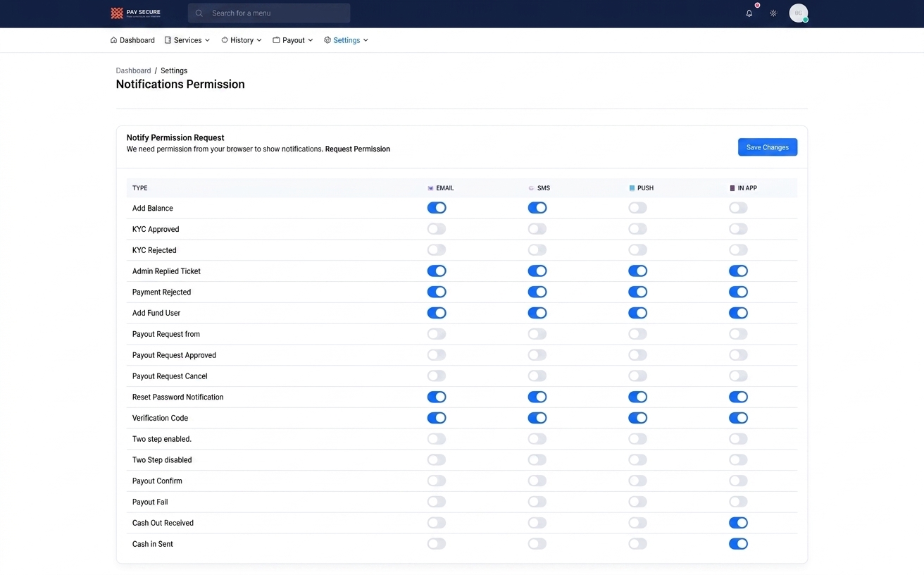Disable Email for Reset Password Notification

[x=437, y=397]
